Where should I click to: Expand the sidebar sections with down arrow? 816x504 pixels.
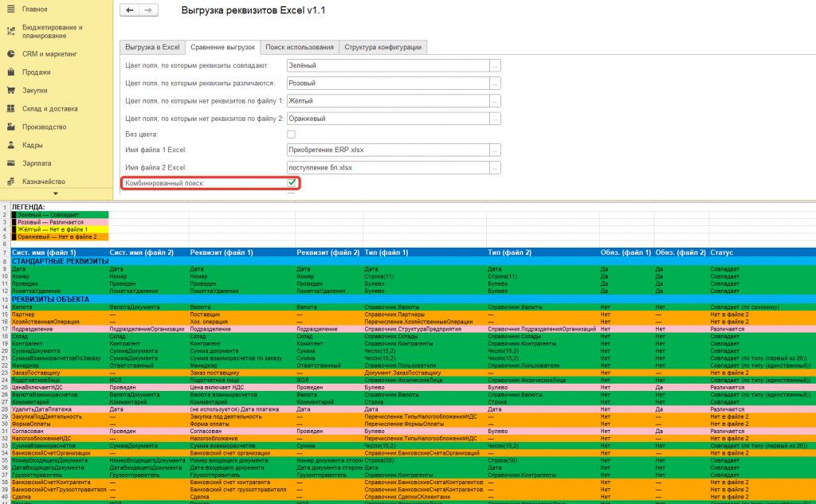(x=56, y=193)
